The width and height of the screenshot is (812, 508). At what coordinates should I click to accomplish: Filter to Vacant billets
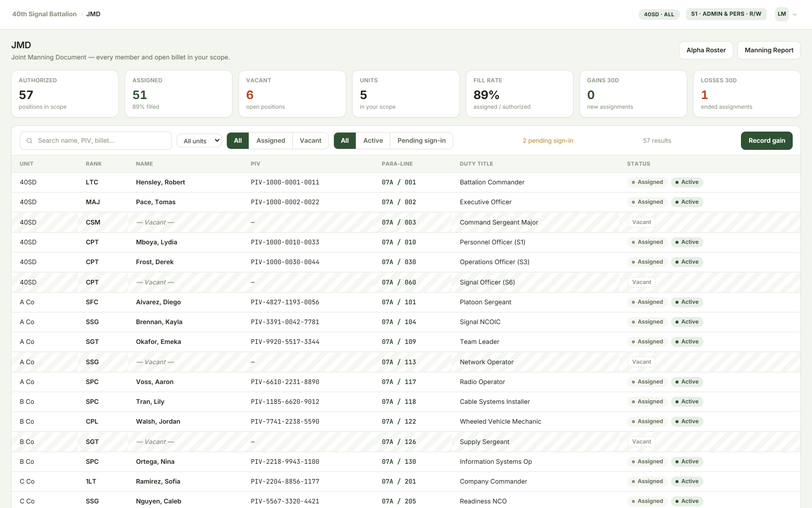pos(311,141)
